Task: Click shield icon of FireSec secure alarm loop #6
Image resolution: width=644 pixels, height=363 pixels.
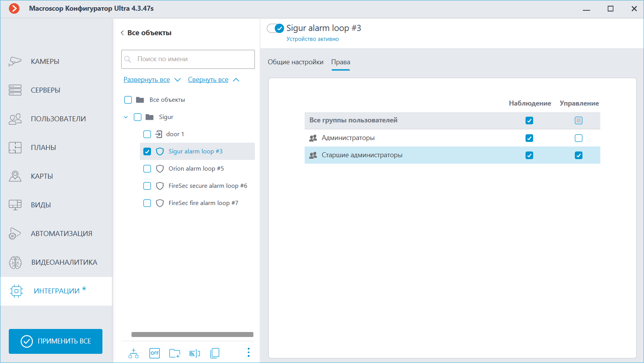Action: tap(160, 186)
